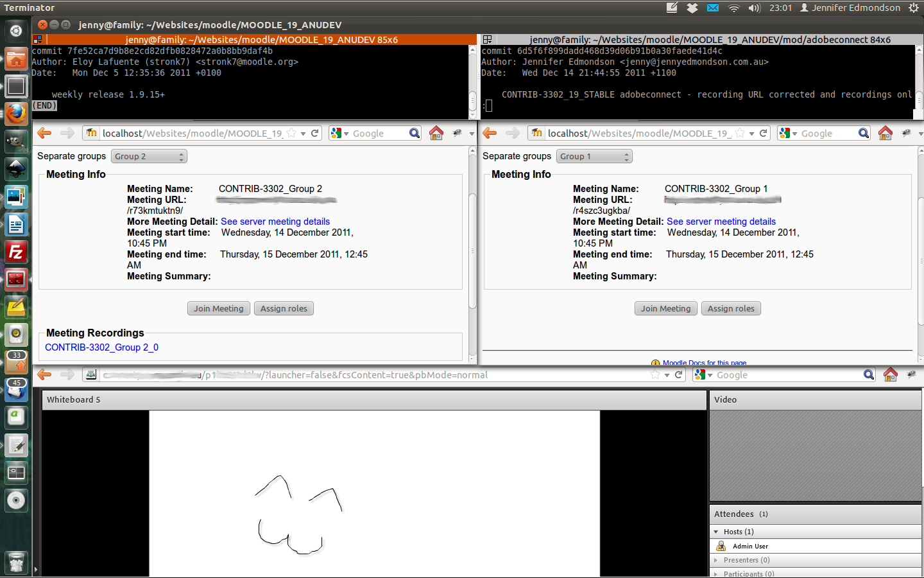The width and height of the screenshot is (924, 578).
Task: Open the workspace switcher in launcher
Action: [16, 473]
